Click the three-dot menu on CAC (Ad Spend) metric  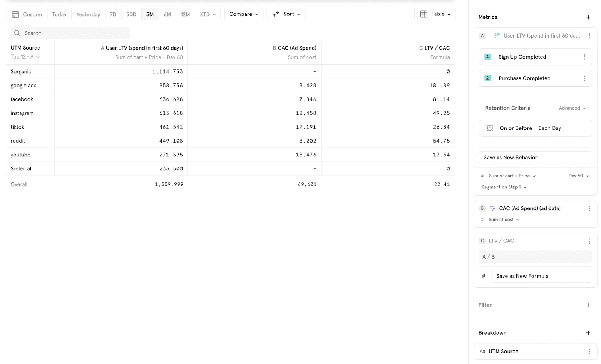click(589, 209)
